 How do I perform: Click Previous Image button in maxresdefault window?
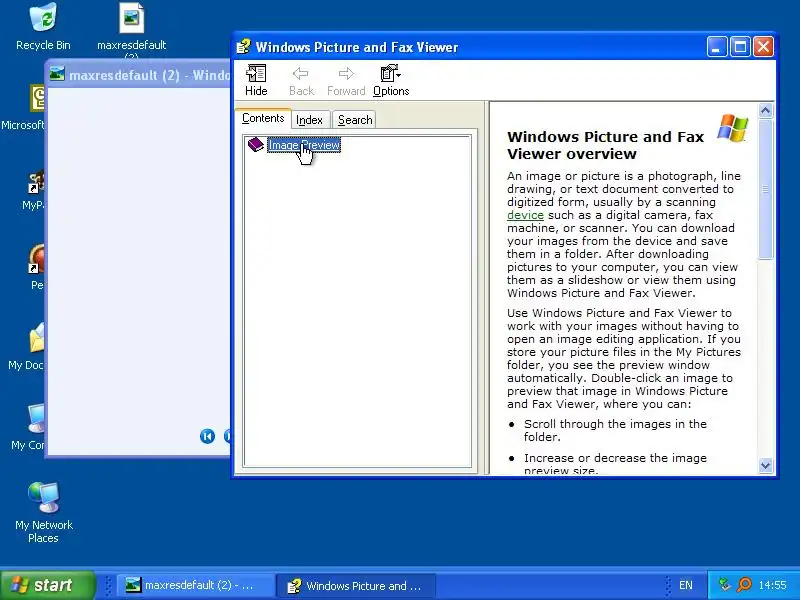207,437
